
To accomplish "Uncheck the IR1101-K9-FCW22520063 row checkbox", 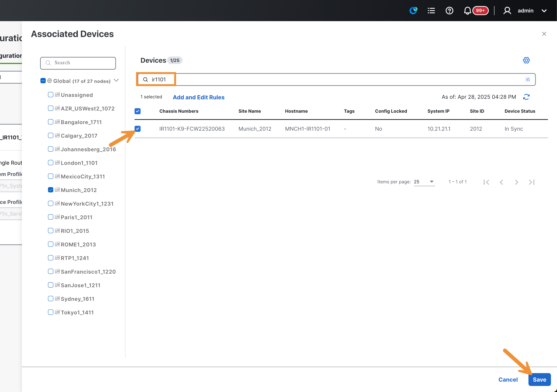I will 138,129.
